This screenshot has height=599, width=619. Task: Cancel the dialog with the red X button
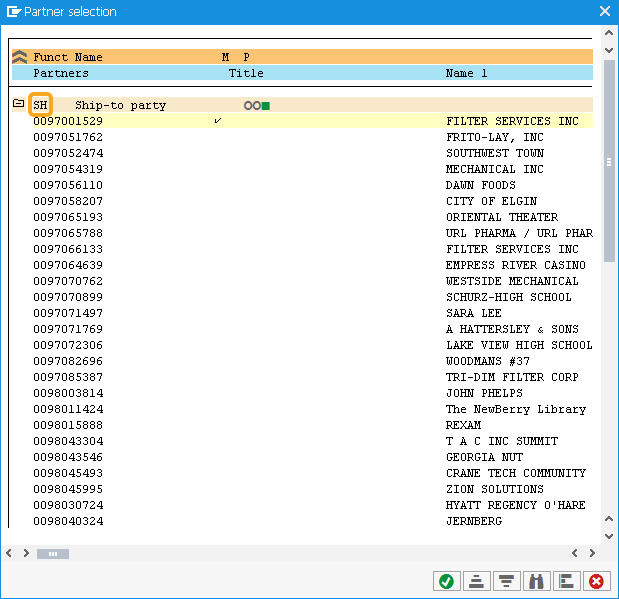596,581
